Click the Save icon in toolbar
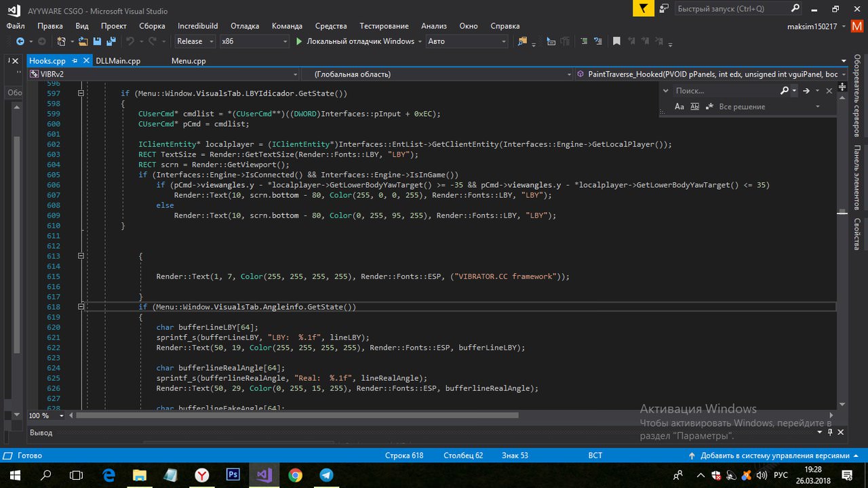868x488 pixels. (x=96, y=41)
